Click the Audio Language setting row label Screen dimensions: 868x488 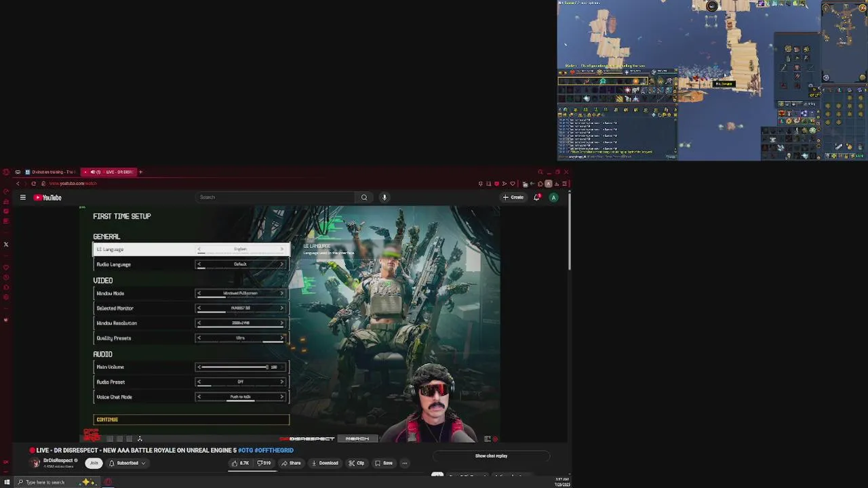click(114, 264)
